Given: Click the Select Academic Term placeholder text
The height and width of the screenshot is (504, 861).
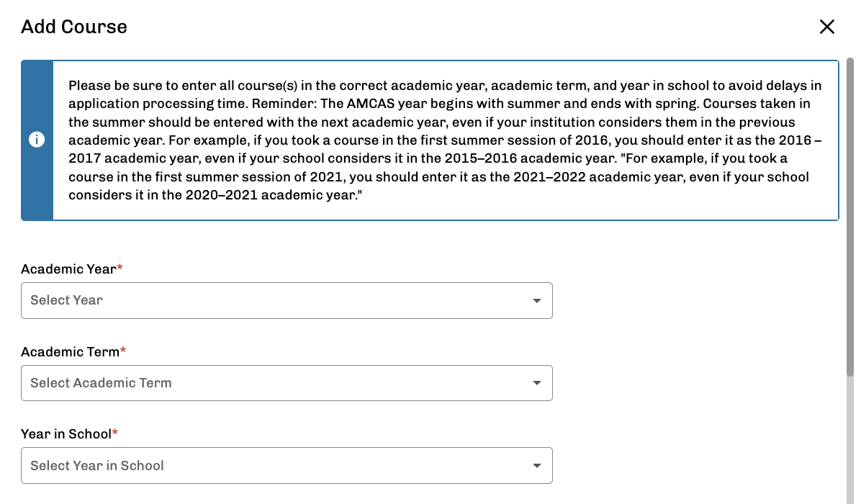Looking at the screenshot, I should [101, 383].
